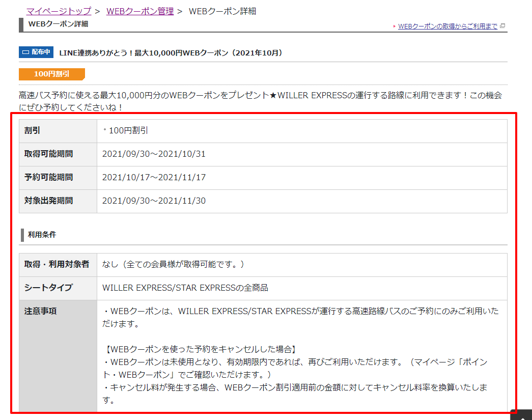Viewport: 532px width, 420px height.
Task: Click the WEBクーポン詳細 breadcrumb text
Action: click(x=222, y=11)
